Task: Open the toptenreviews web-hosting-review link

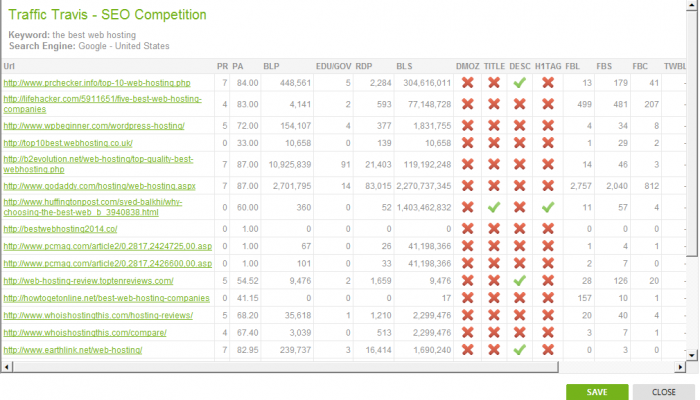Action: click(x=88, y=281)
